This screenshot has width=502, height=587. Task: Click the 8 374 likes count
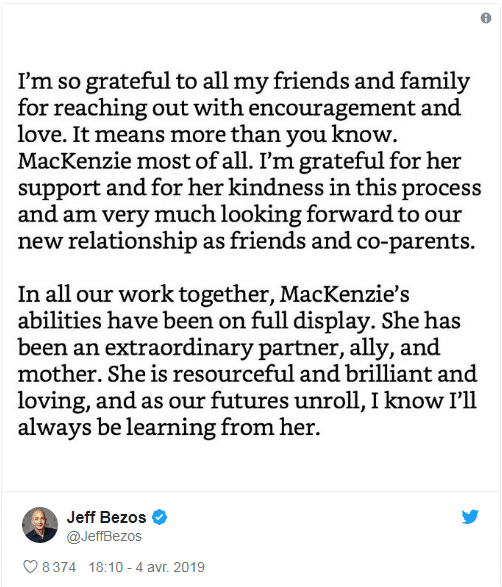(x=59, y=567)
